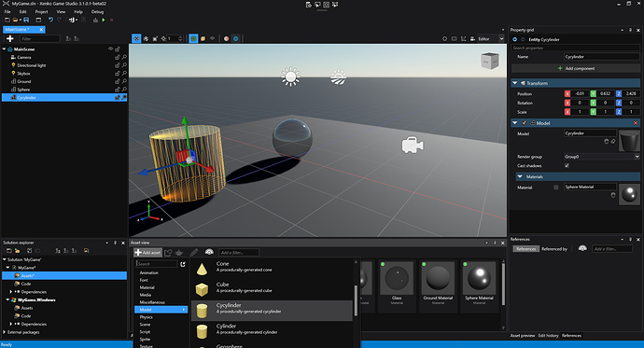The width and height of the screenshot is (644, 348).
Task: Open the Editor camera dropdown in viewport
Action: [x=491, y=38]
